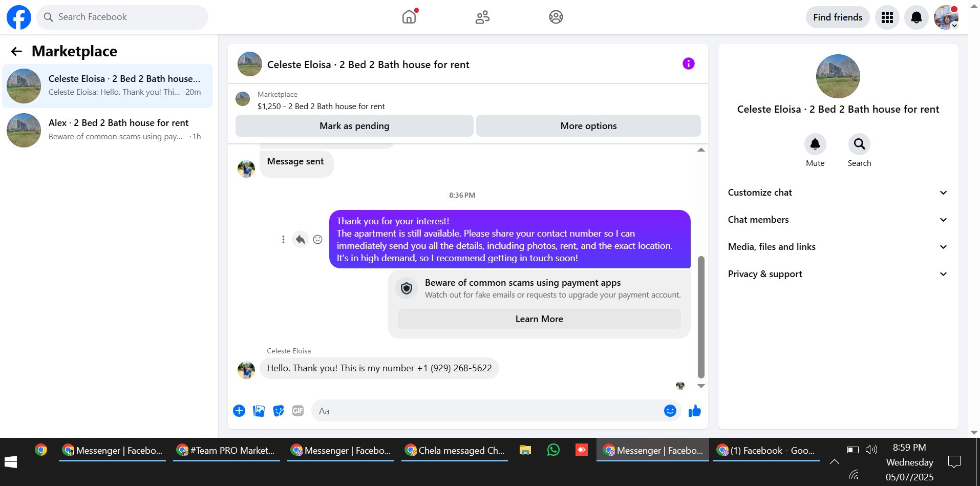Expand Media, files and links section

[838, 247]
